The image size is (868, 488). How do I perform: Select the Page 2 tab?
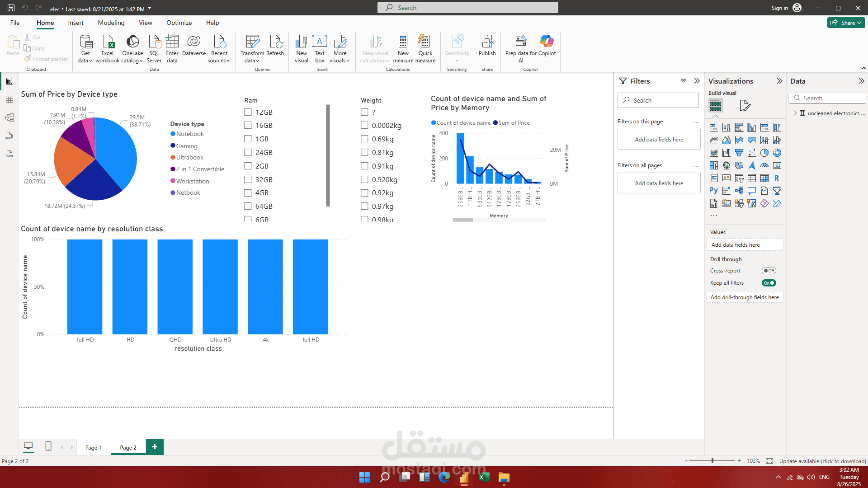pos(128,447)
